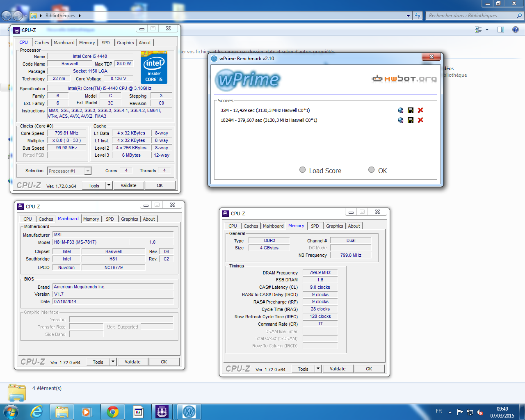Click the FR language indicator

pyautogui.click(x=439, y=411)
